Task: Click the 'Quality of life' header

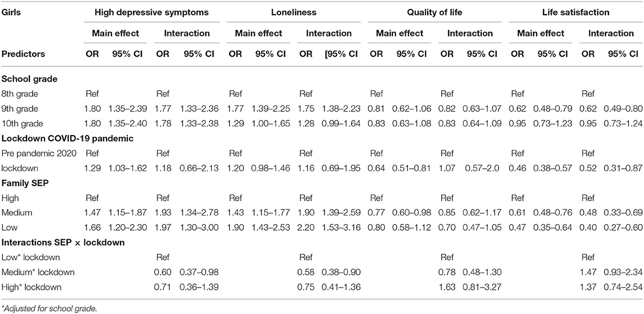Action: pos(434,12)
